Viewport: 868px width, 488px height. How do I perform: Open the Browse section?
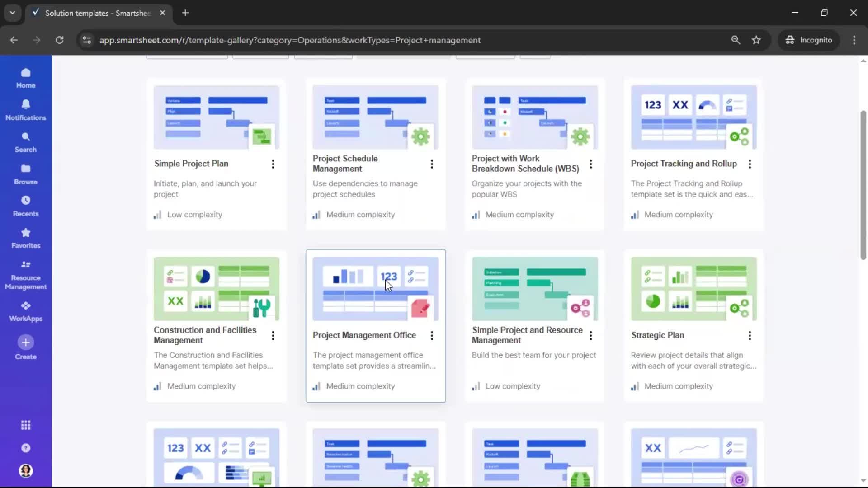(25, 174)
